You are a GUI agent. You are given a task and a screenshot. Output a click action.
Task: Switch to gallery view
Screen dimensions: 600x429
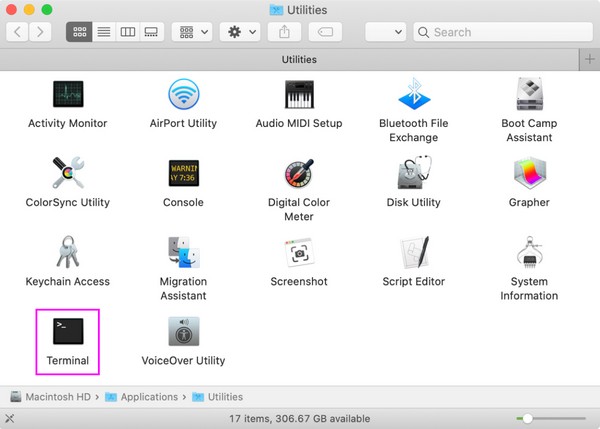pos(152,32)
